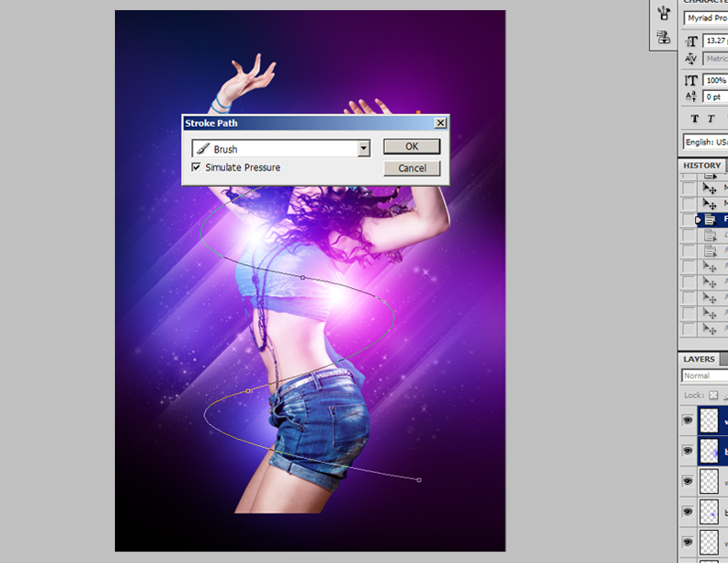The height and width of the screenshot is (563, 728).
Task: Open the English: USA language dropdown
Action: 706,143
